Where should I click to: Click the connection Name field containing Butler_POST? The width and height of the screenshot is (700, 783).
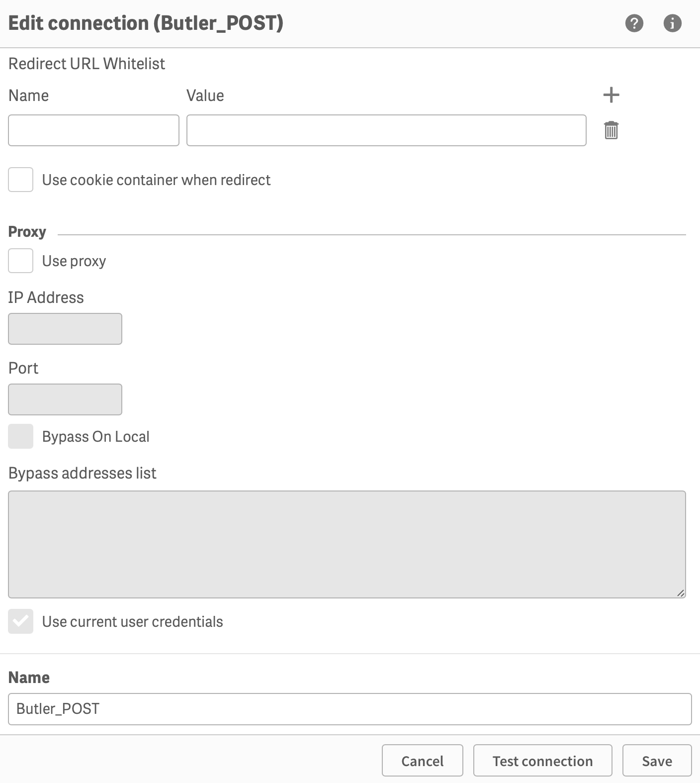[350, 709]
